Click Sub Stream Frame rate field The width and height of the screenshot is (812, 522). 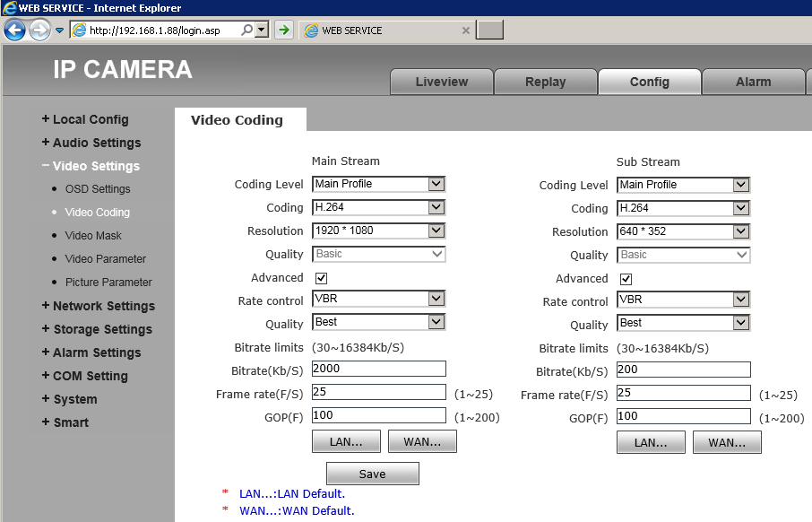(x=683, y=393)
